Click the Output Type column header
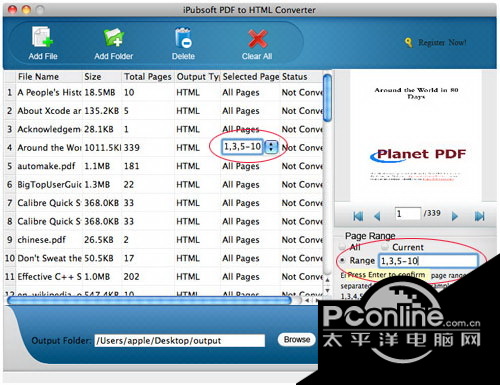Viewport: 500px width, 385px height. click(x=197, y=77)
